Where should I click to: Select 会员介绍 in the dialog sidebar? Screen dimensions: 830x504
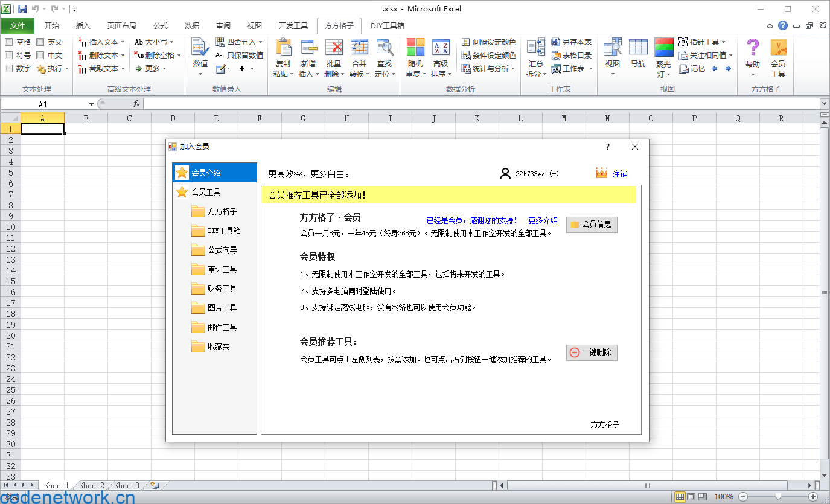(x=215, y=173)
